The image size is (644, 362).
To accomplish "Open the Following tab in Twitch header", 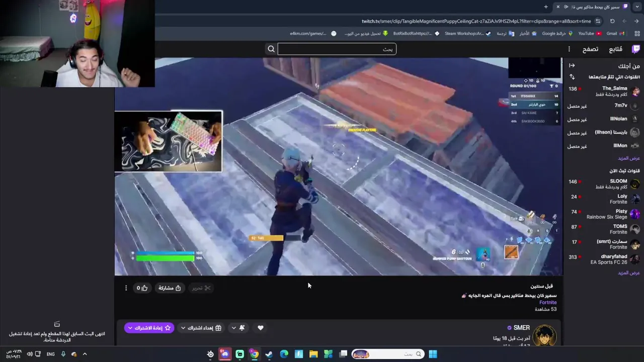I will click(x=615, y=49).
